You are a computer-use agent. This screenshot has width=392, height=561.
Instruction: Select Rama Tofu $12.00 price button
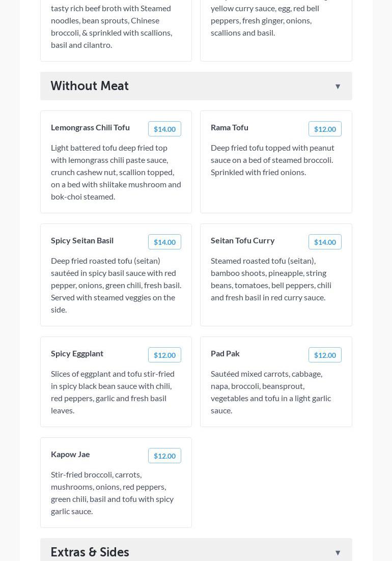click(325, 129)
